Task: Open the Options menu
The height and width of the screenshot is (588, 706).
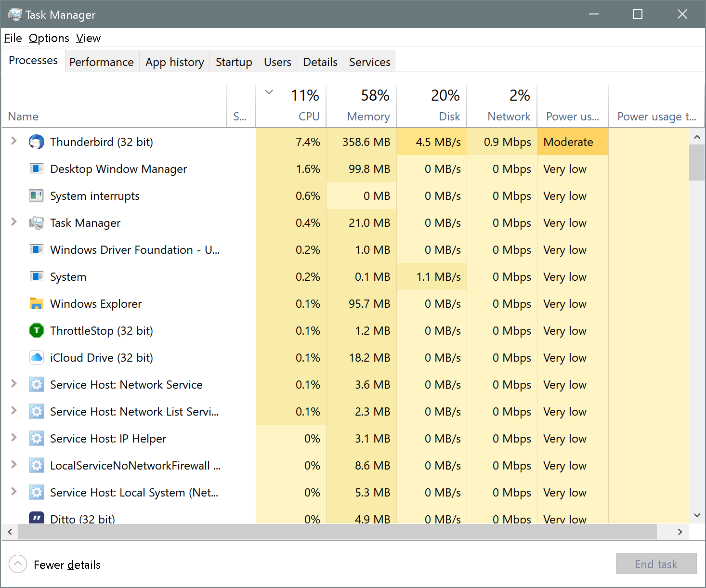Action: pos(49,38)
